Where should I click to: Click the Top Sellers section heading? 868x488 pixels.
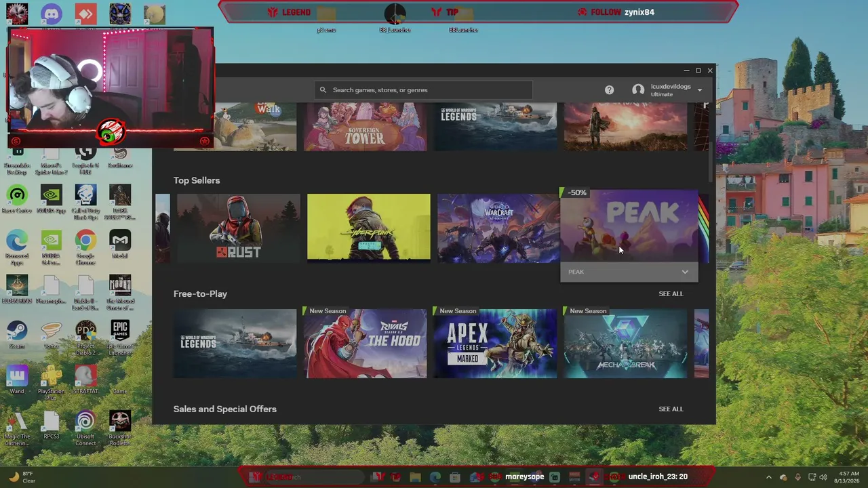coord(197,180)
